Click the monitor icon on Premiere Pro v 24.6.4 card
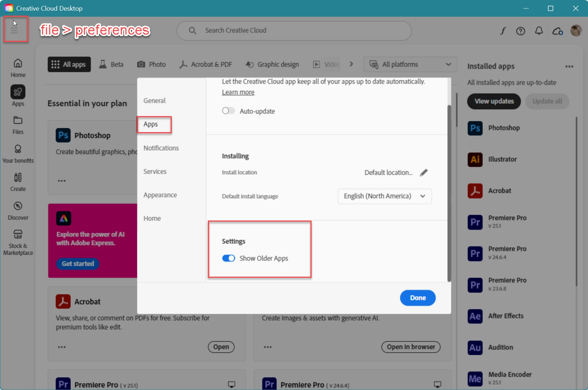 pyautogui.click(x=438, y=384)
